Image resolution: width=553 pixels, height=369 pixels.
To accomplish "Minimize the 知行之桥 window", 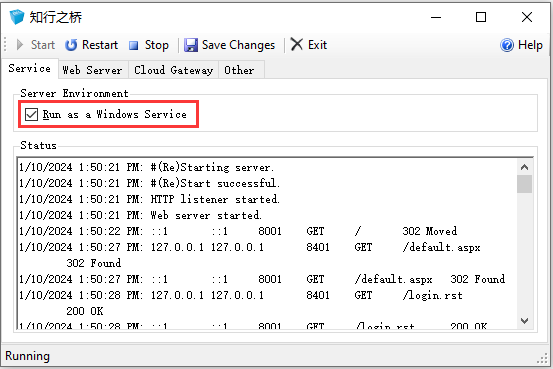I will coord(436,17).
